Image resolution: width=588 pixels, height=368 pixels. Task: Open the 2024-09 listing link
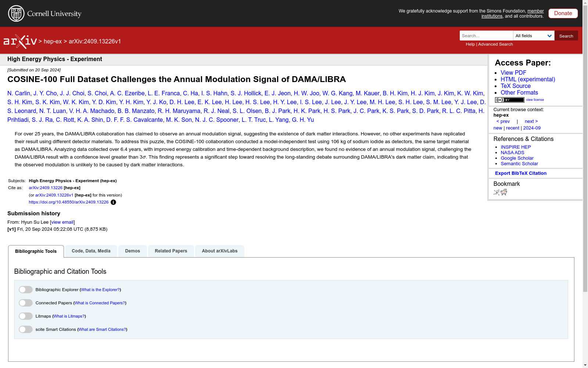click(532, 128)
